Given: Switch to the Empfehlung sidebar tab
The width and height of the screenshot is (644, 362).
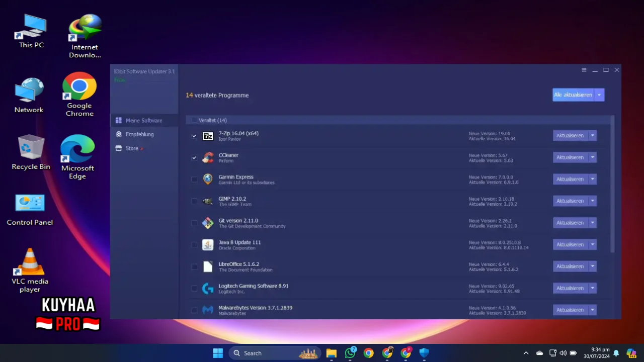Looking at the screenshot, I should tap(144, 134).
